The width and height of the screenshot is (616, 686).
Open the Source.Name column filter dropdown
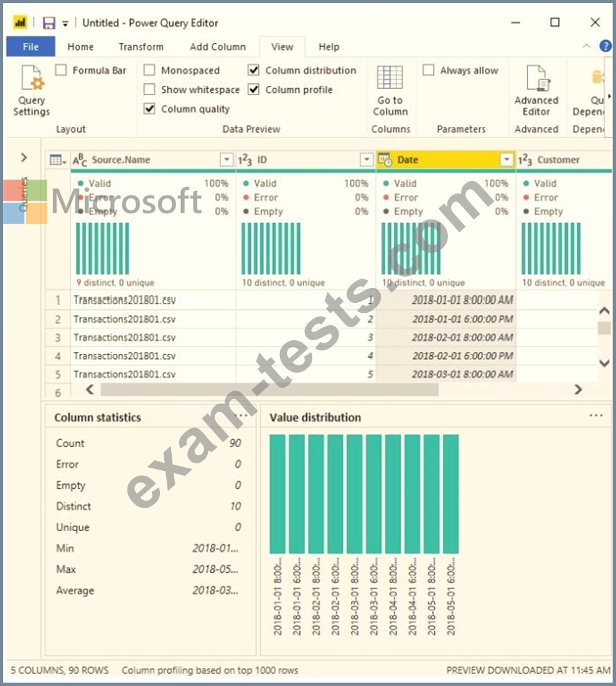tap(226, 160)
